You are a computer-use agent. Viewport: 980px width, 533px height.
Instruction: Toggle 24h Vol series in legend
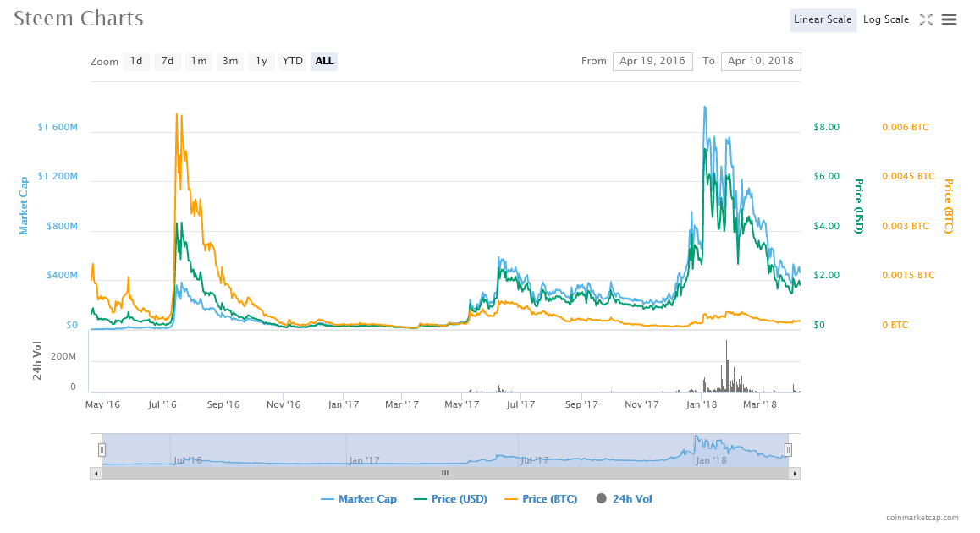[x=624, y=499]
